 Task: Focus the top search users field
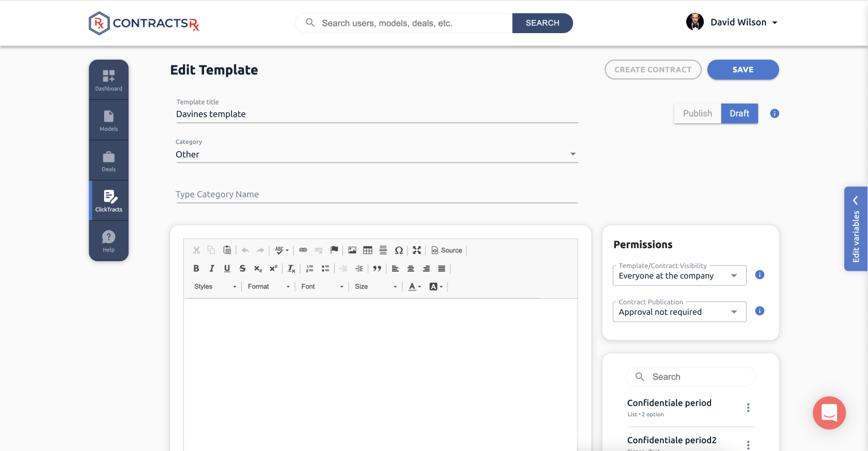point(404,23)
